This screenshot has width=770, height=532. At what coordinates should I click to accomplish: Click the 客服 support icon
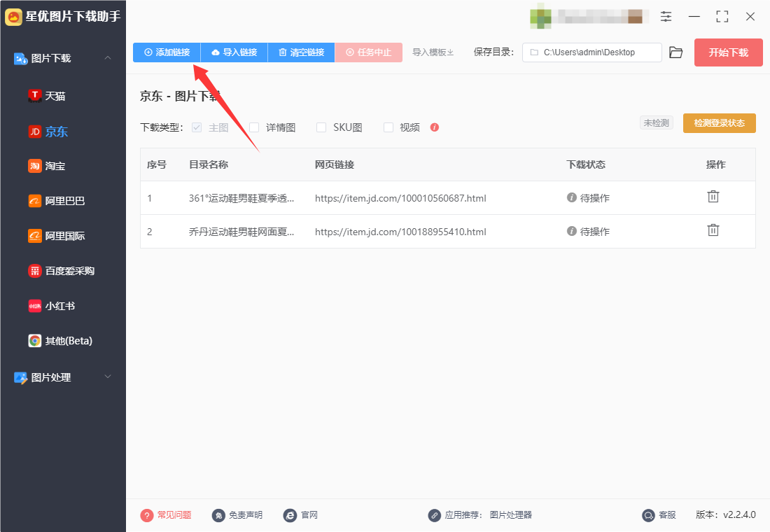coord(648,515)
